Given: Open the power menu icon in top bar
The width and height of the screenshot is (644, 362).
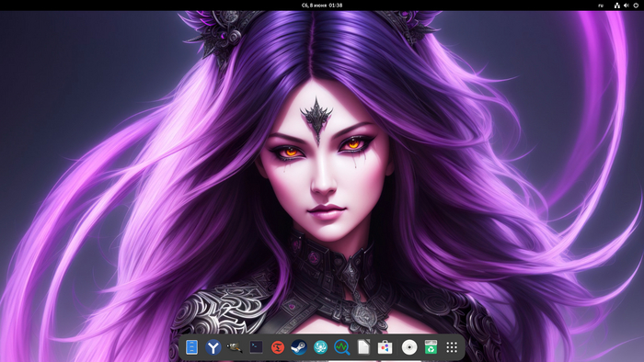Looking at the screenshot, I should click(636, 6).
